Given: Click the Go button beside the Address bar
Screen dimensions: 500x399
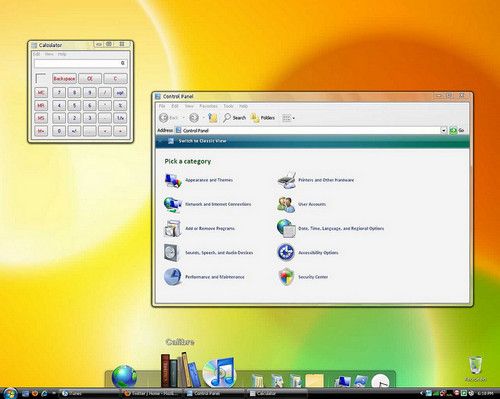Looking at the screenshot, I should tap(457, 130).
